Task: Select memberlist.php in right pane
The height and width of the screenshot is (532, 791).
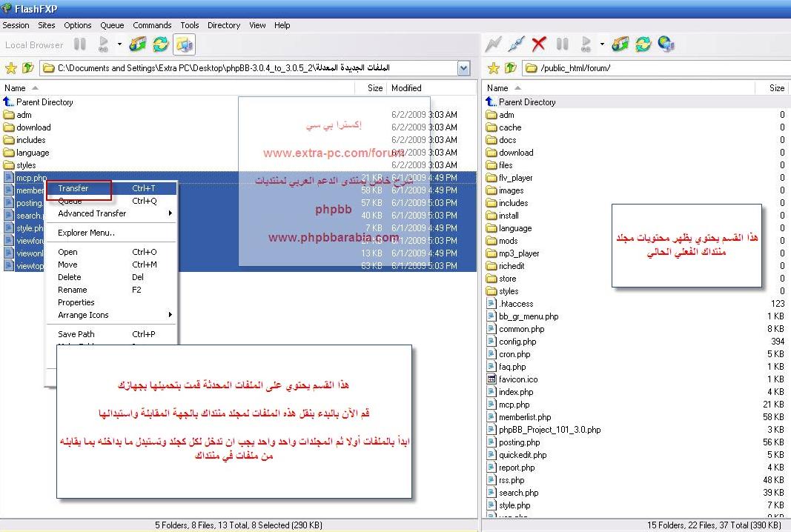Action: [x=519, y=417]
